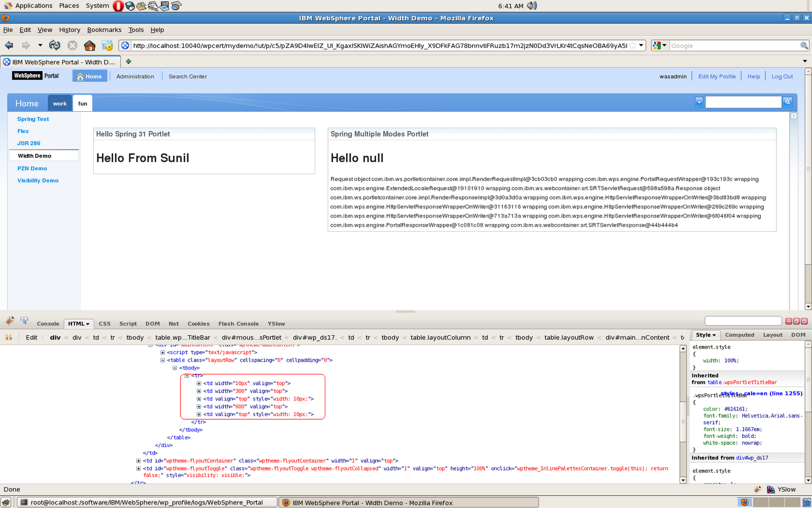Image resolution: width=812 pixels, height=508 pixels.
Task: Select the portal 'fun' page tab
Action: (x=83, y=103)
